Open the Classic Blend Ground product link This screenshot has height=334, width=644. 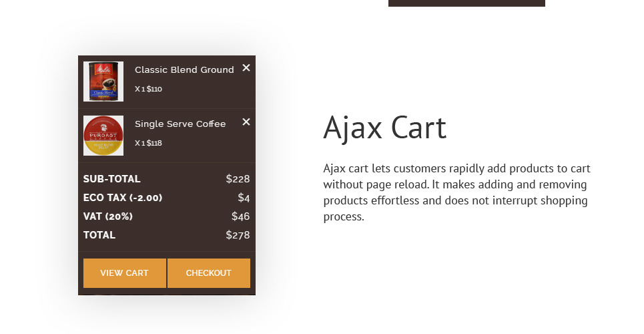(184, 69)
